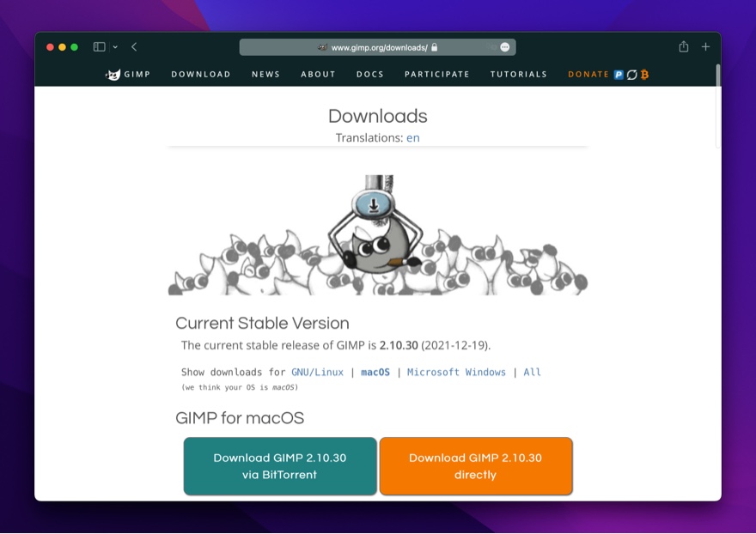The image size is (756, 534).
Task: Click the 'we think your OS is macOS' note
Action: [240, 387]
